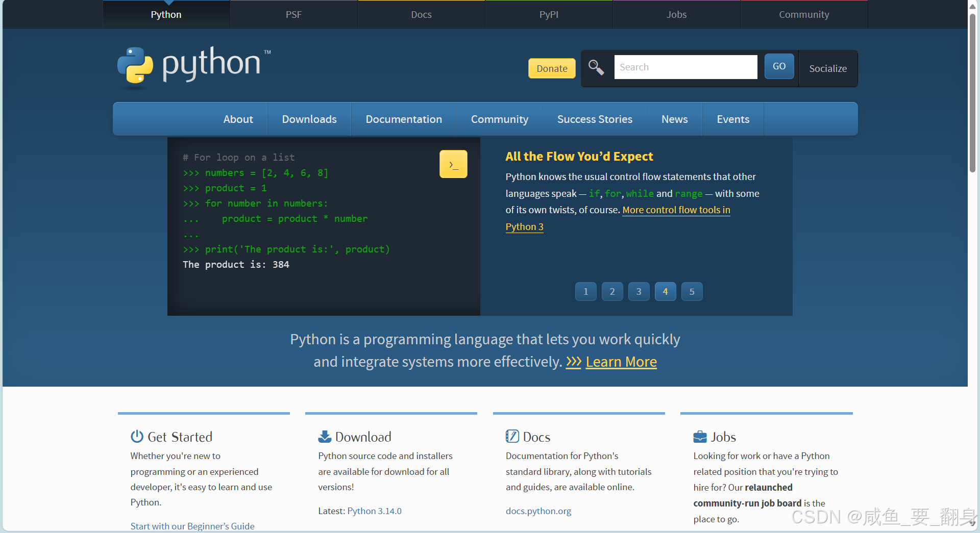Open the Start with our Beginner's Guide link
The width and height of the screenshot is (980, 533).
pos(192,526)
